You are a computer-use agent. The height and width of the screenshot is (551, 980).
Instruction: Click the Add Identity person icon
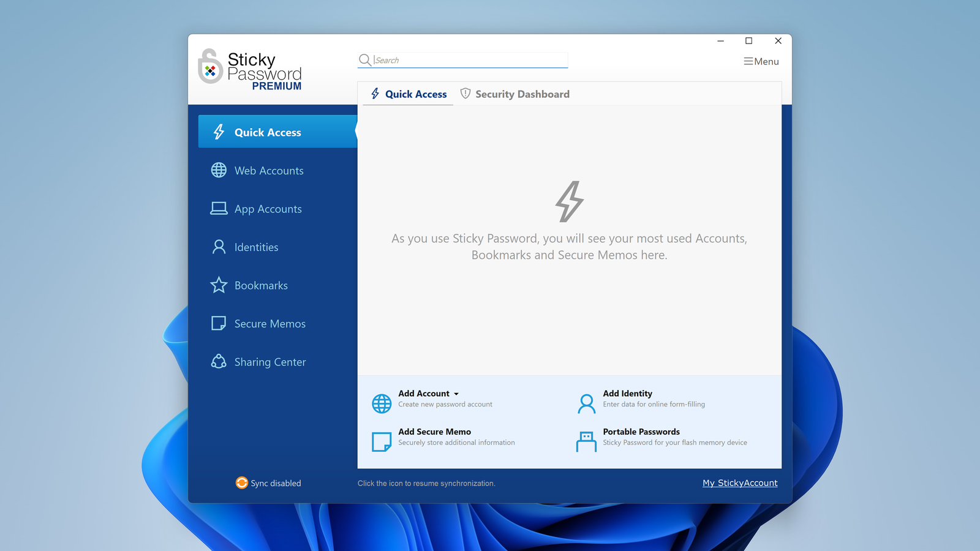[x=586, y=403]
